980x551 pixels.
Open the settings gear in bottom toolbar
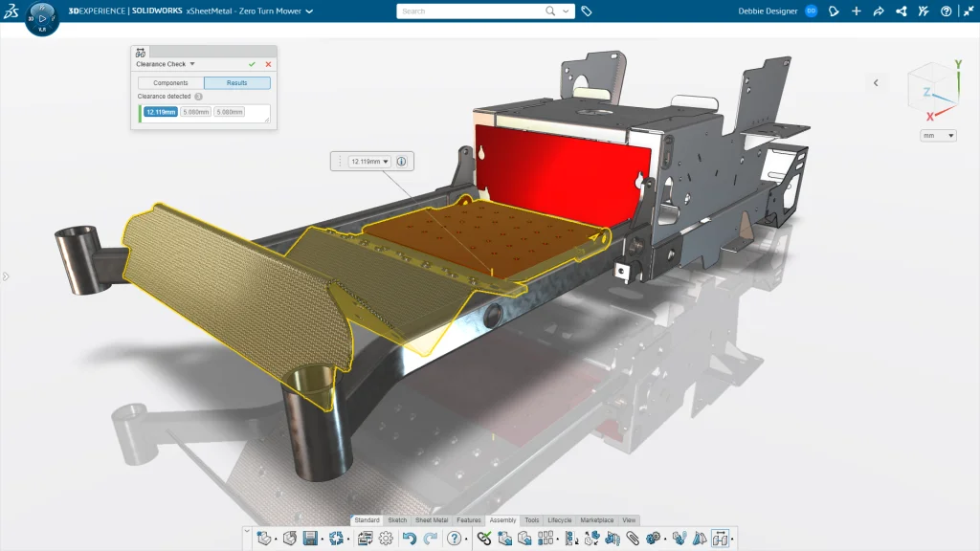pos(386,539)
